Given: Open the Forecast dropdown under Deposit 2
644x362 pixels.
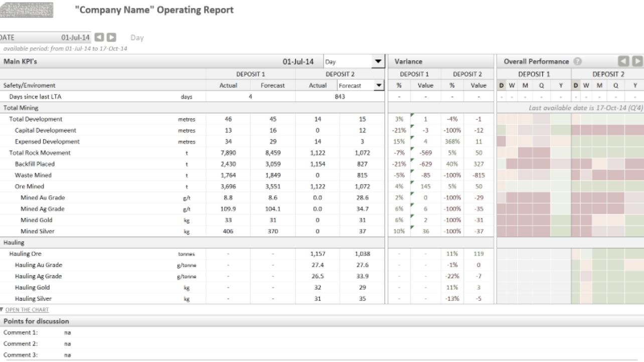Looking at the screenshot, I should click(379, 86).
